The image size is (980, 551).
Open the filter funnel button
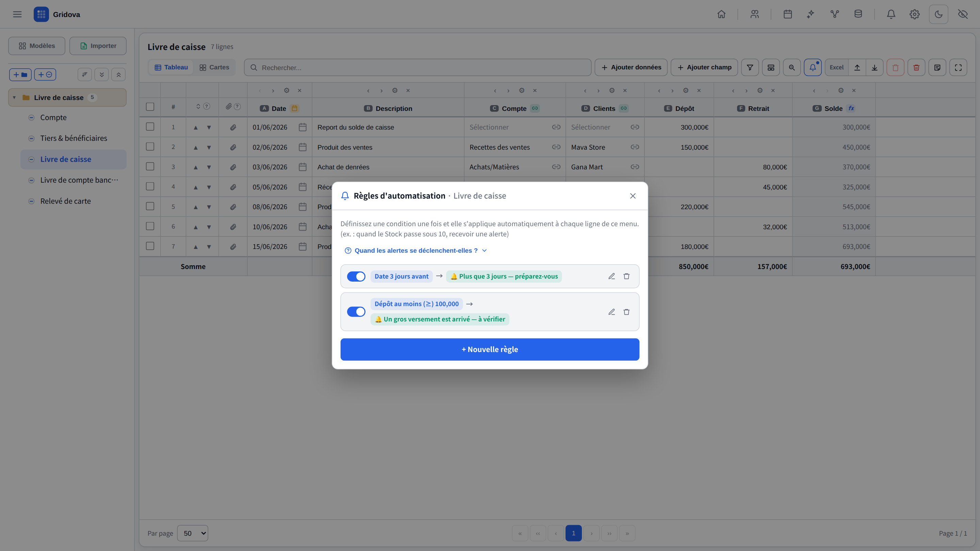tap(750, 67)
